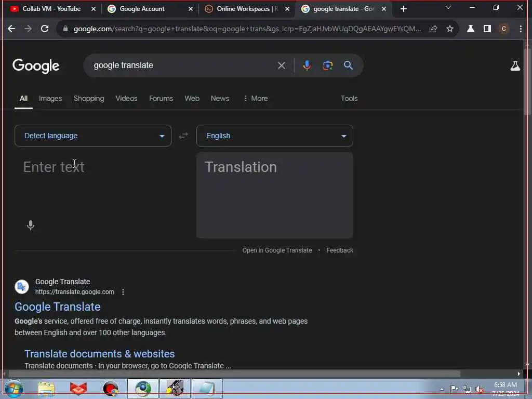Search by image with Google Lens icon

pos(327,65)
